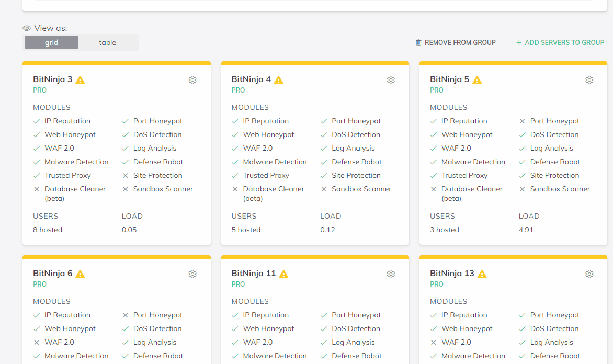
Task: Click the warning icon beside BitNinja 4
Action: 278,80
